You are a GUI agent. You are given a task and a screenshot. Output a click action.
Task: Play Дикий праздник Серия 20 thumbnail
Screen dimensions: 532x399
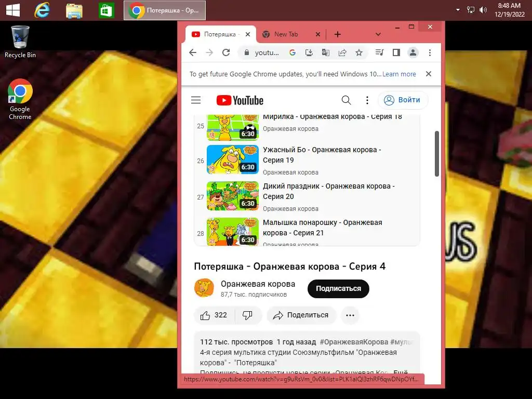pos(232,196)
